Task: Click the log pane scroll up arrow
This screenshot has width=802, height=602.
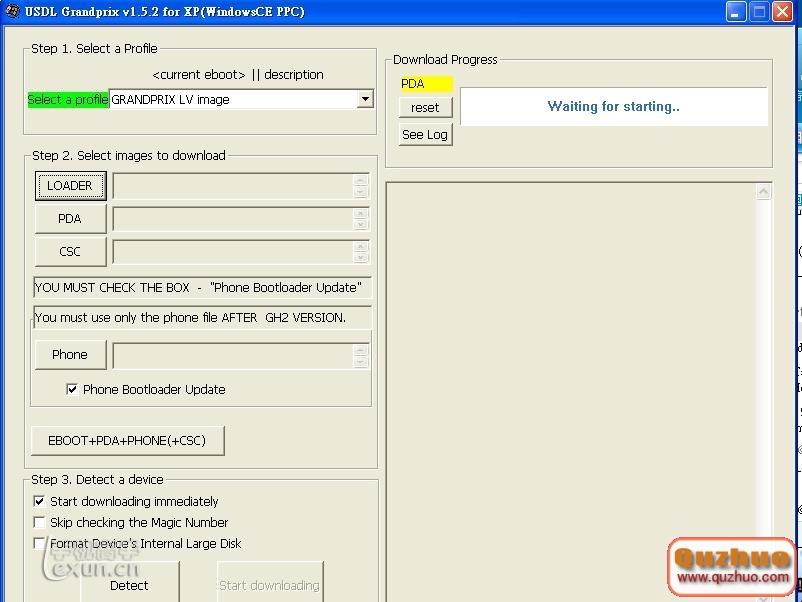Action: coord(764,192)
